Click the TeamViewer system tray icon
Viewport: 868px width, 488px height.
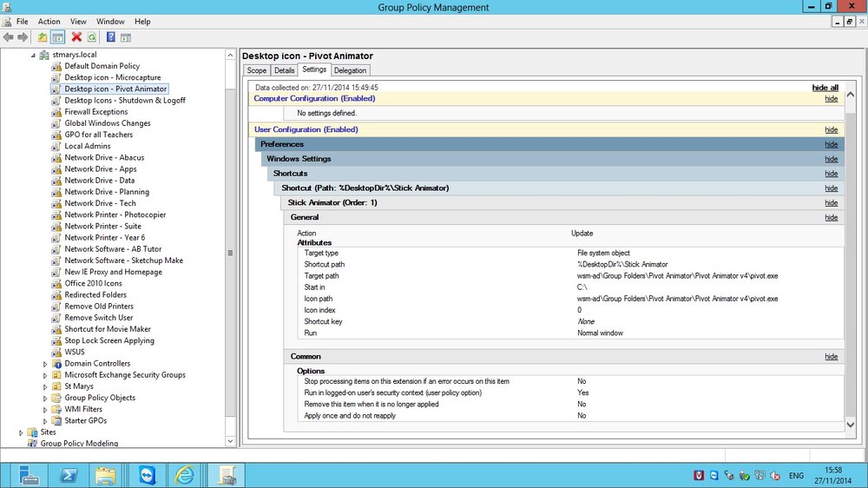pos(714,475)
